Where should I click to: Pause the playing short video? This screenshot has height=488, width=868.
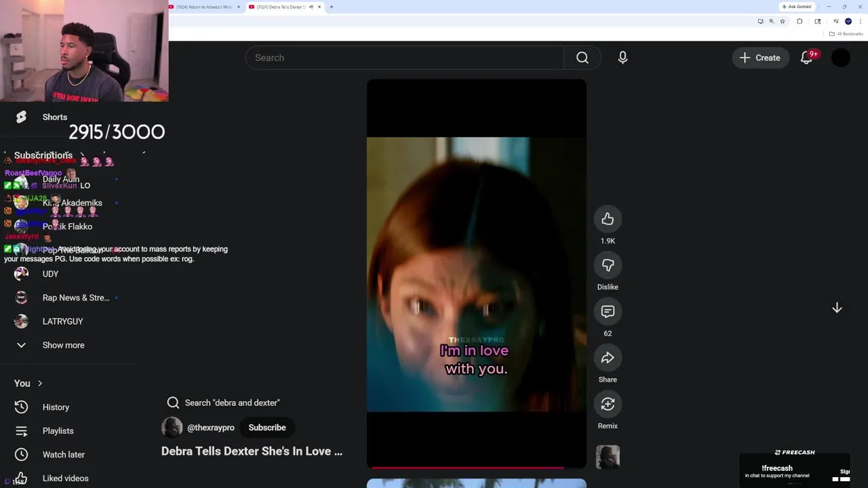pyautogui.click(x=476, y=274)
